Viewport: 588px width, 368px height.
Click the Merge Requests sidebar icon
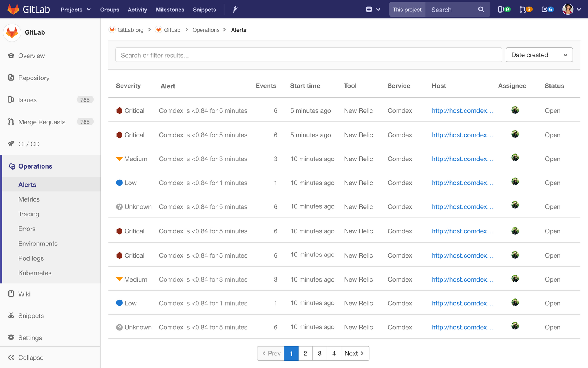11,122
